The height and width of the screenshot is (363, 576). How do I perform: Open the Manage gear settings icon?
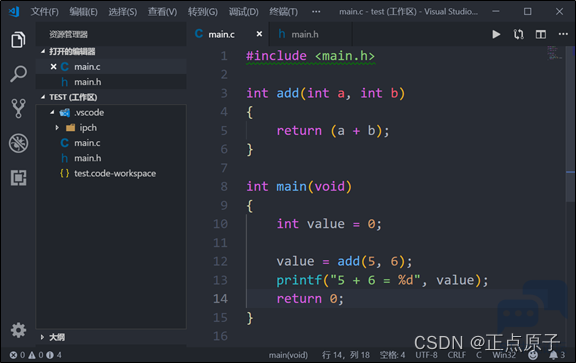point(18,330)
